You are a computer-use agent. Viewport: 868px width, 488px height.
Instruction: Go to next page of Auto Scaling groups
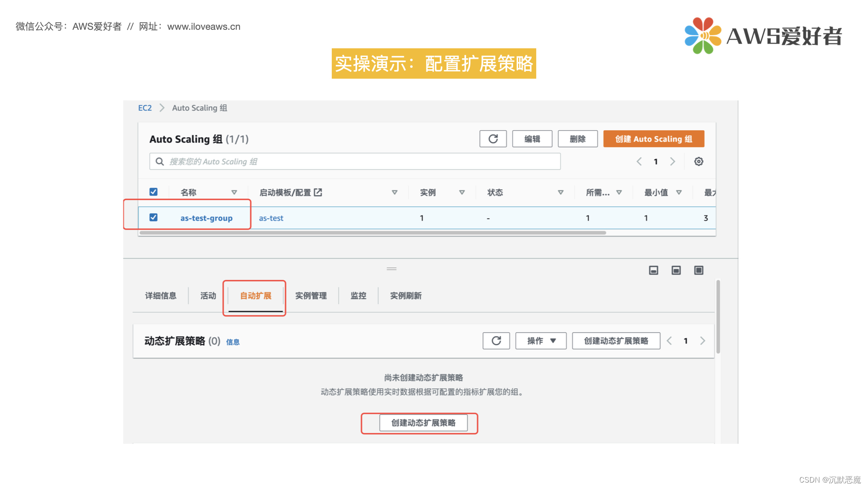(x=673, y=161)
